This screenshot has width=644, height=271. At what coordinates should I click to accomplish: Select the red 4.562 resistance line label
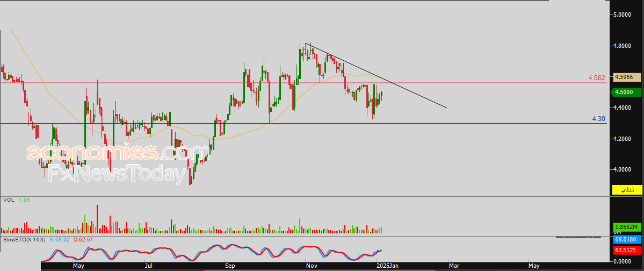(x=597, y=78)
